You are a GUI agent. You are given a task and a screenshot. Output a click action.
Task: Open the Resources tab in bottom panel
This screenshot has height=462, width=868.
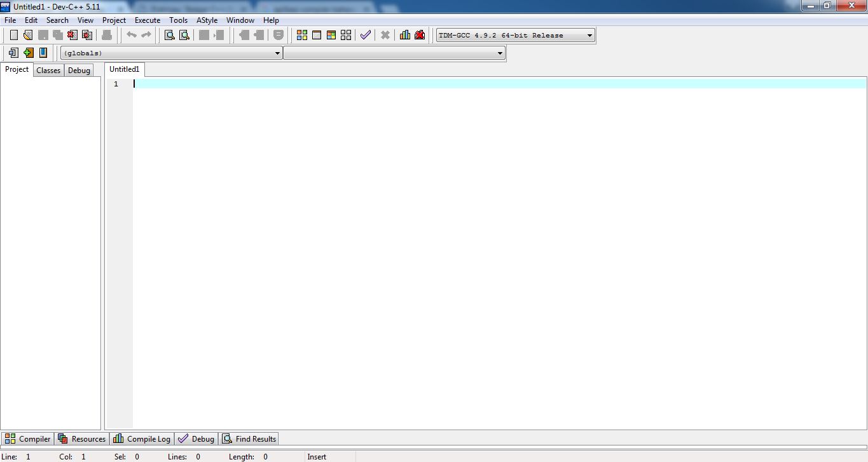(82, 439)
